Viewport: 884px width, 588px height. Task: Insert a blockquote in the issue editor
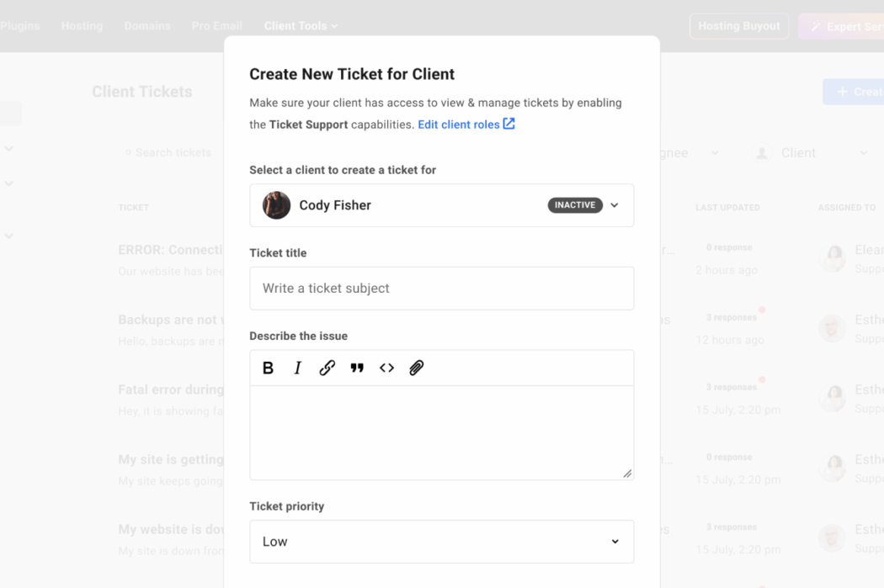point(357,368)
